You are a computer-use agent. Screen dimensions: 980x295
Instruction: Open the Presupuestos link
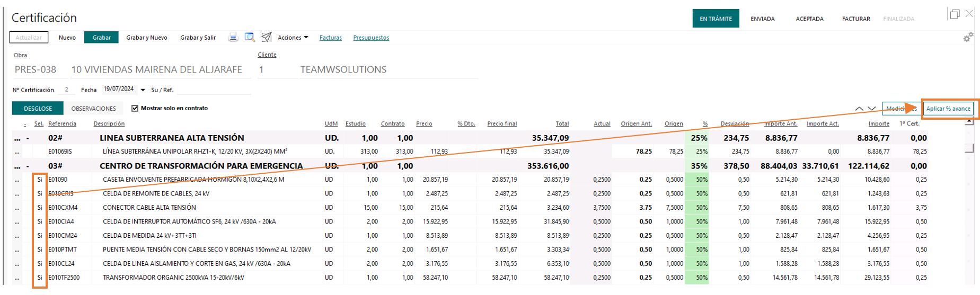tap(371, 38)
